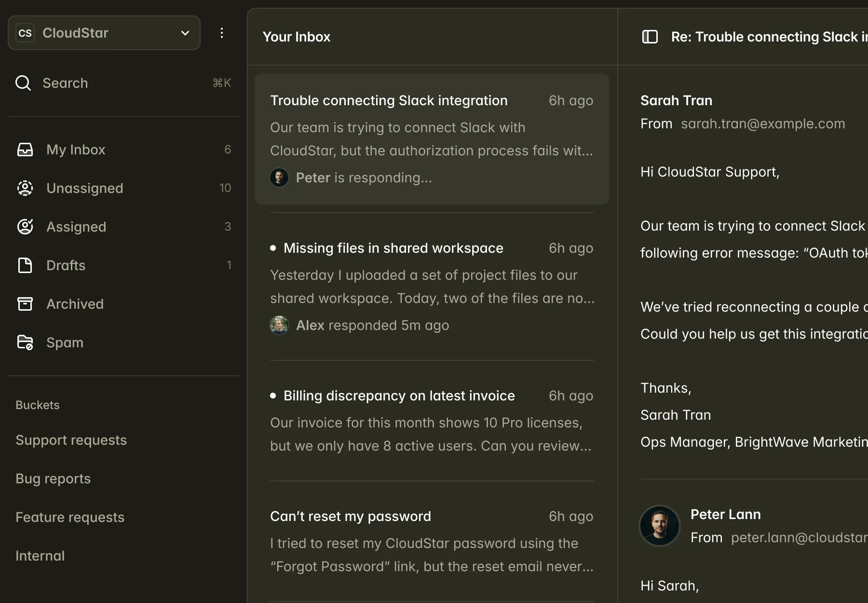Select the Feature requests bucket
Screen dimensions: 868x603
pyautogui.click(x=69, y=517)
